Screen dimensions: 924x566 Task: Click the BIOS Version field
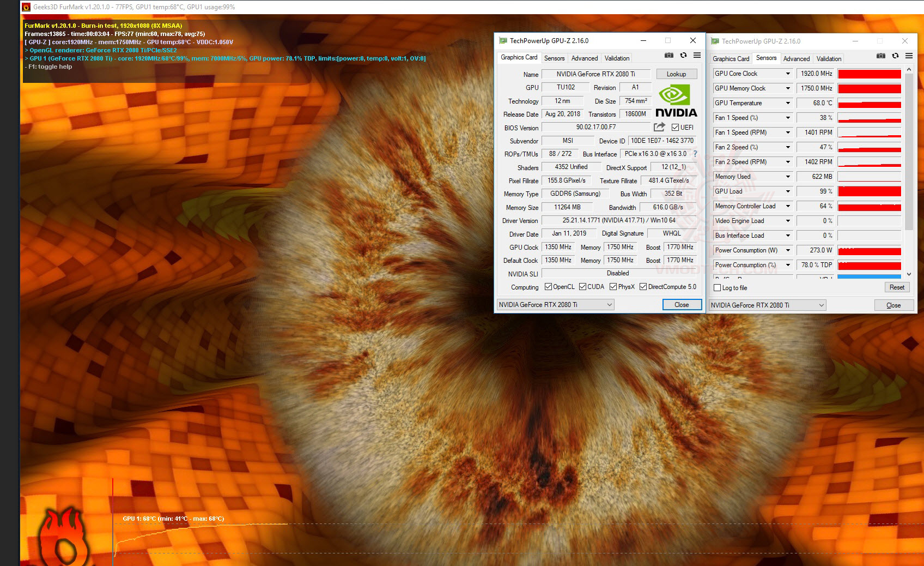pos(596,127)
